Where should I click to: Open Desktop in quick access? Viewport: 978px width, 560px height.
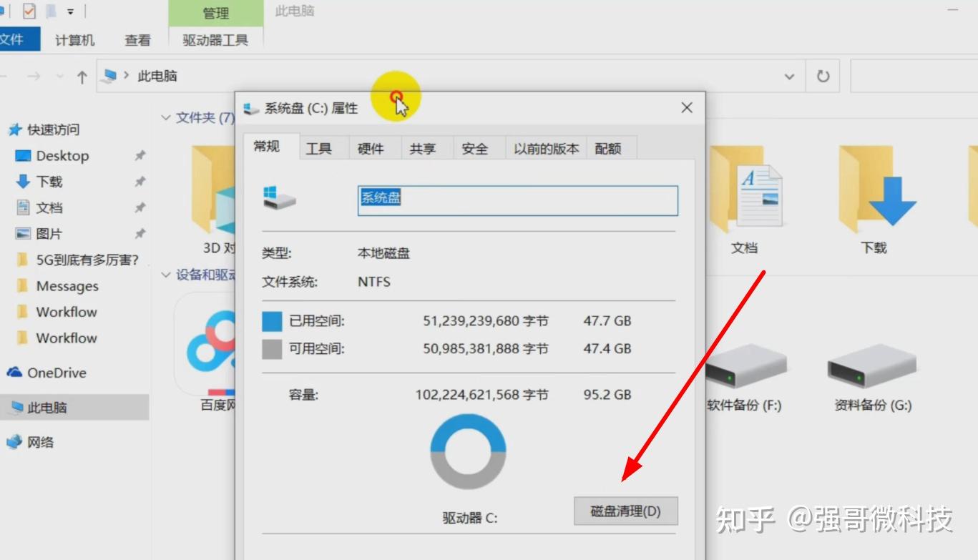[x=62, y=156]
